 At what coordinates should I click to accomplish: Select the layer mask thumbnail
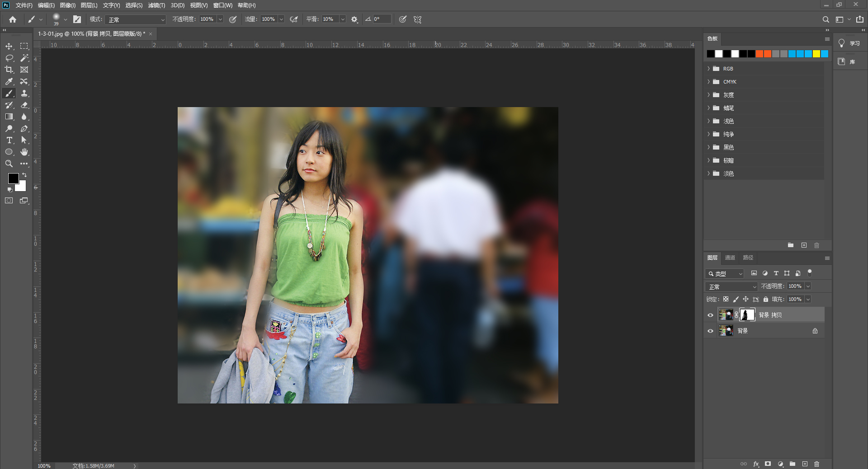(747, 315)
